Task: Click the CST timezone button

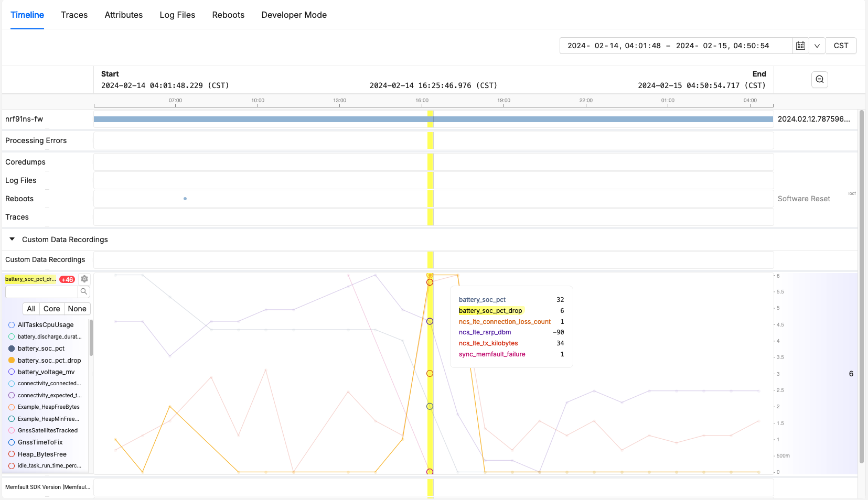Action: point(841,46)
